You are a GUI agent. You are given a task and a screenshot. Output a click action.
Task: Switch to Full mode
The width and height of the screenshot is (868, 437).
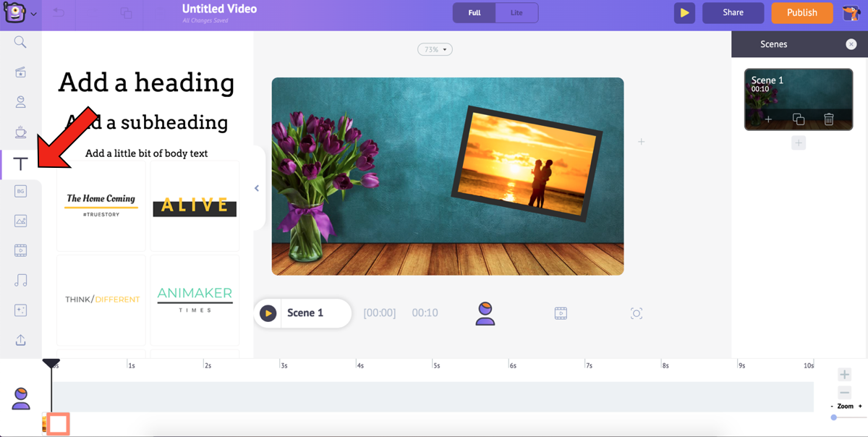(x=475, y=12)
